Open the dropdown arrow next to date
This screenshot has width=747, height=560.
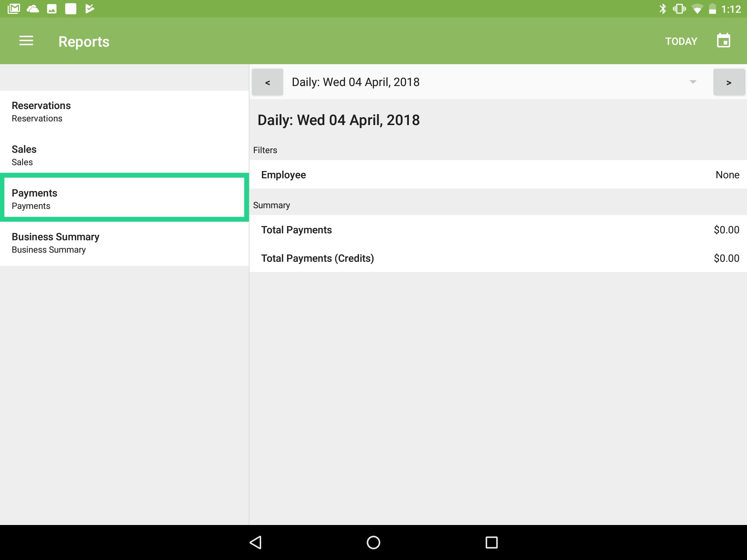coord(693,82)
